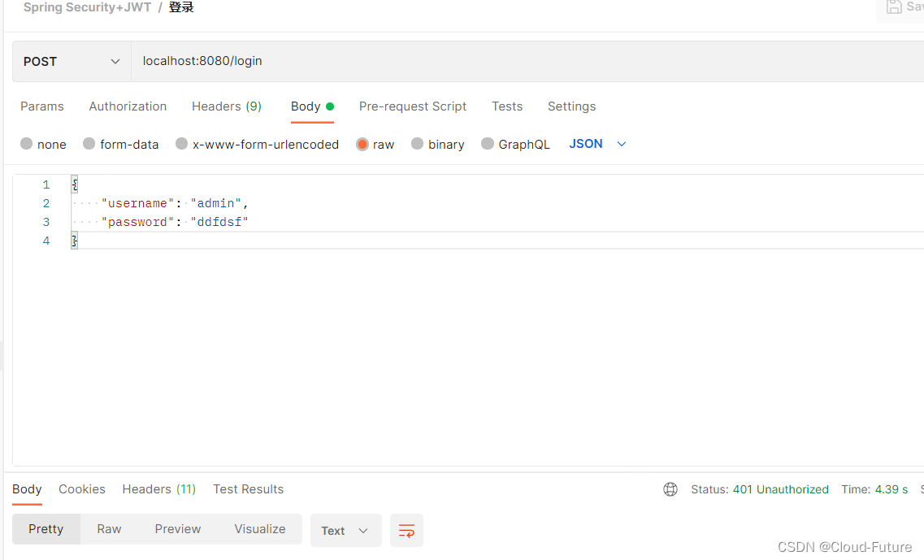
Task: Select the binary body radio option
Action: click(418, 144)
